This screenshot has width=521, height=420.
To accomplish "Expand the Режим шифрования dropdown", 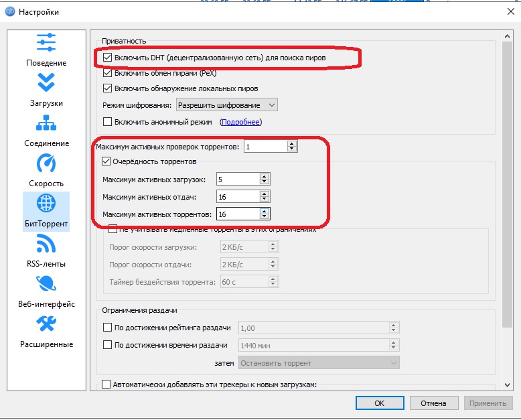I will click(x=226, y=105).
